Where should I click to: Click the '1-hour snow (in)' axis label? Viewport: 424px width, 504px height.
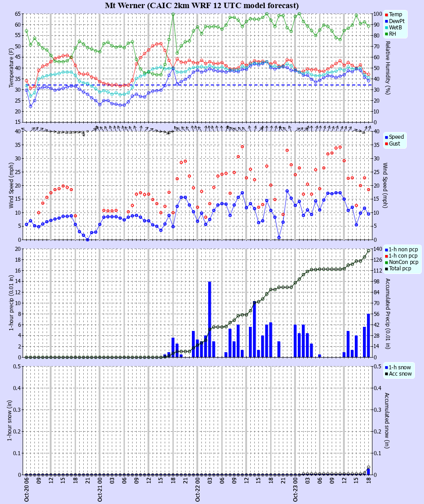[10, 420]
